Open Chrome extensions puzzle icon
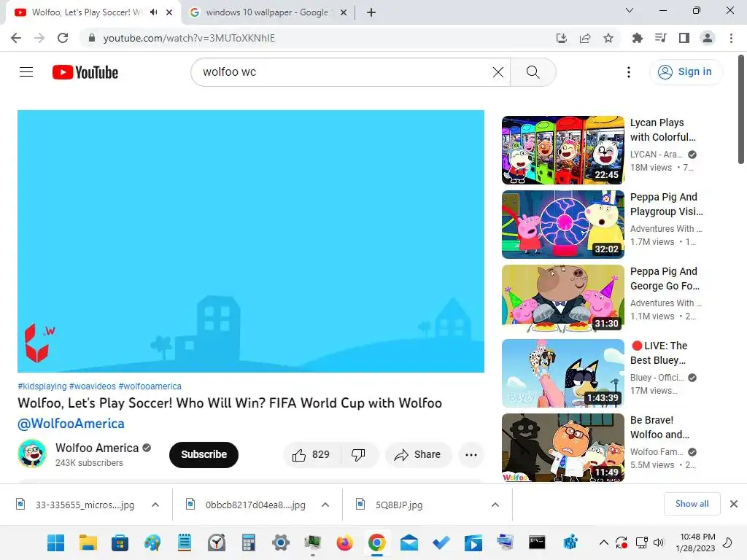This screenshot has height=560, width=747. (637, 38)
